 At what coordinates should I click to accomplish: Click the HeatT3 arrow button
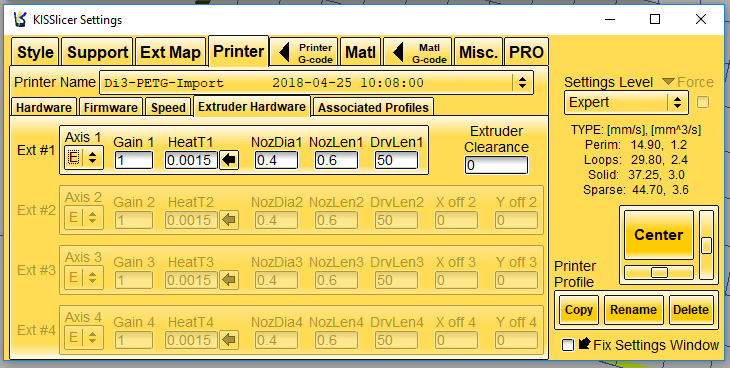(229, 280)
